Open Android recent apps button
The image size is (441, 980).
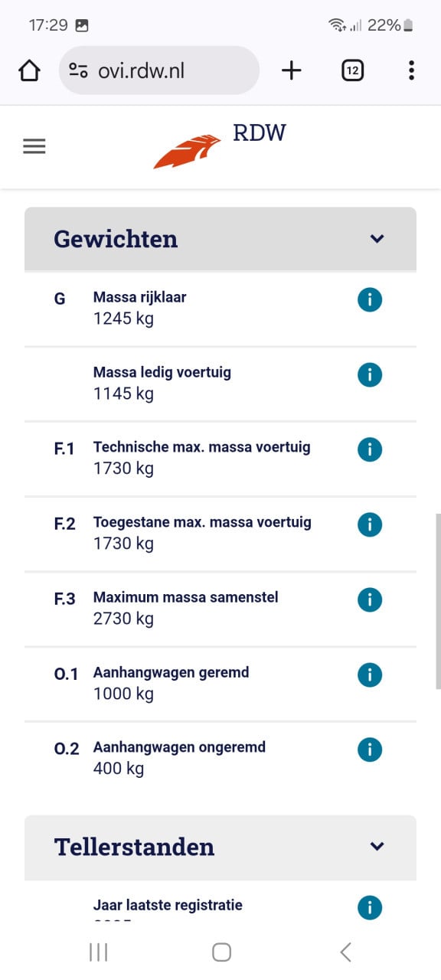98,952
